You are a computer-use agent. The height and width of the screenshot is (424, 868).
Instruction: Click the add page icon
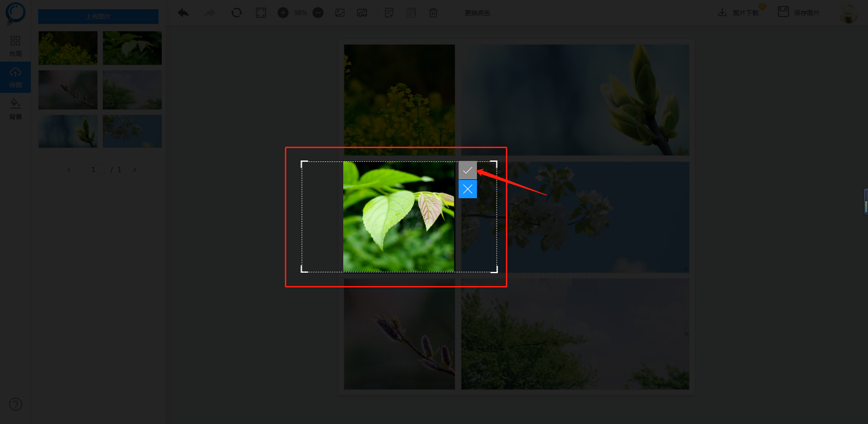coord(389,13)
